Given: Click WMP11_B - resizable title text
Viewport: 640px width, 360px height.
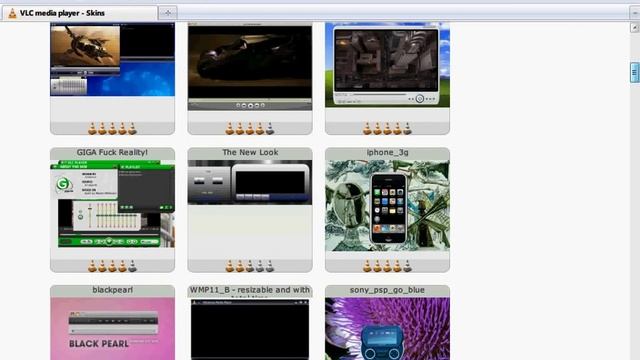Looking at the screenshot, I should click(250, 290).
